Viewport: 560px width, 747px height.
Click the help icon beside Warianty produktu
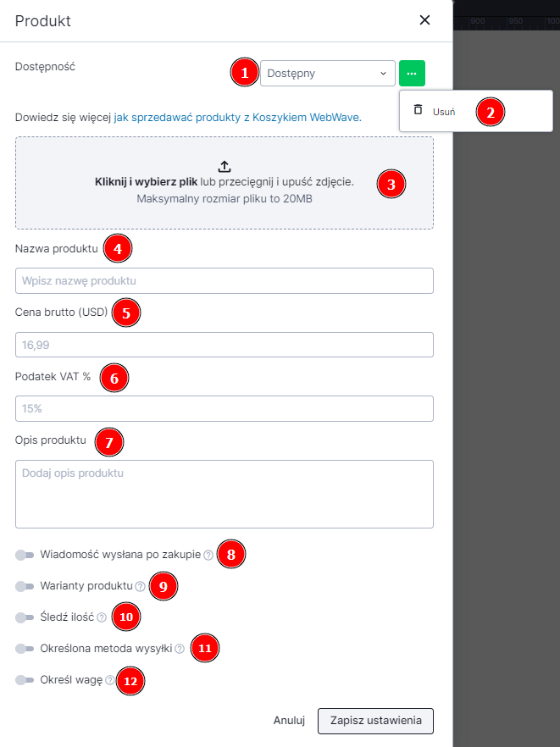tap(139, 586)
